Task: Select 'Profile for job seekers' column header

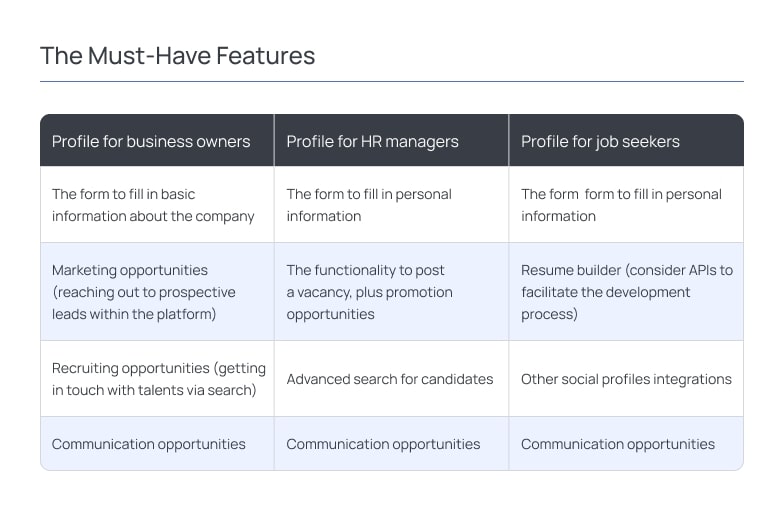Action: (626, 140)
